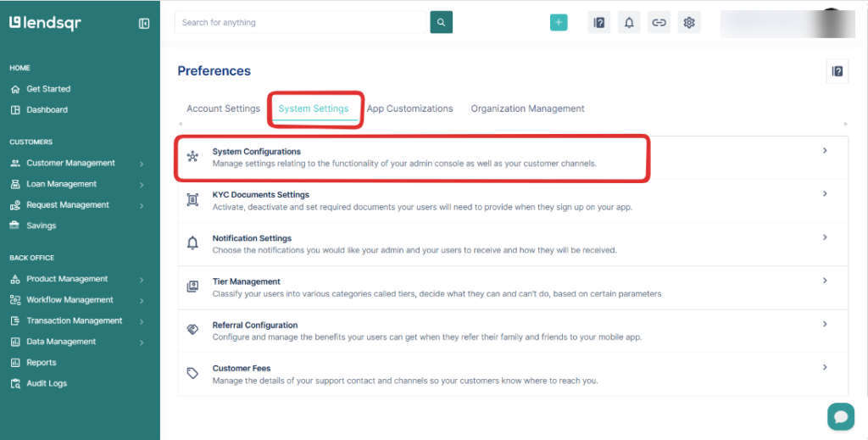Click the Notification Settings bell icon
Viewport: 868px width, 440px height.
pyautogui.click(x=192, y=243)
